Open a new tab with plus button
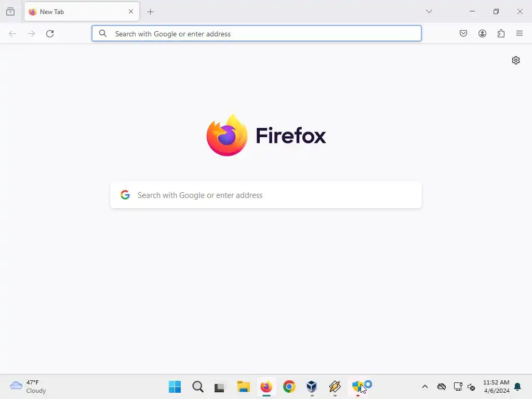This screenshot has width=532, height=399. [x=150, y=12]
